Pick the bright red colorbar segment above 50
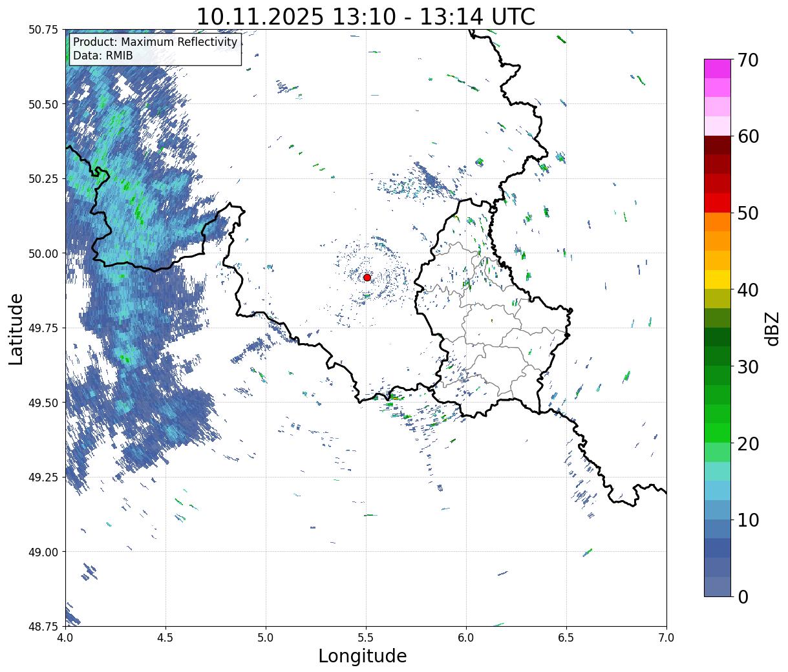Viewport: 788px width, 672px height. pyautogui.click(x=718, y=203)
